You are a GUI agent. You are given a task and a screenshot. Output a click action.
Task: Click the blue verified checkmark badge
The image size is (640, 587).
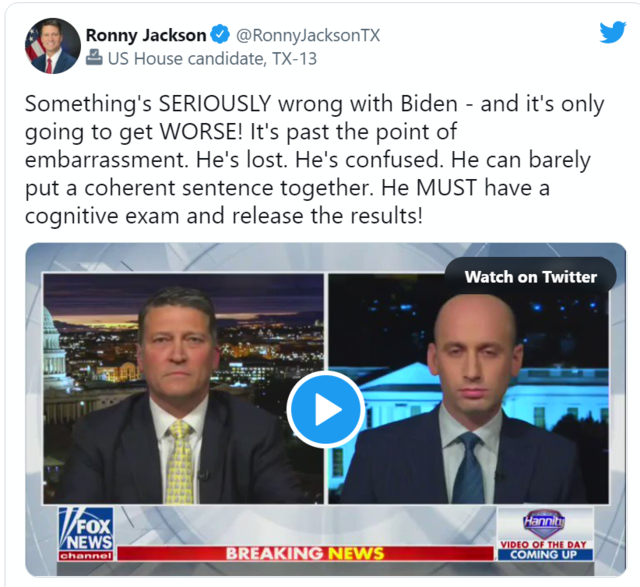click(x=220, y=35)
